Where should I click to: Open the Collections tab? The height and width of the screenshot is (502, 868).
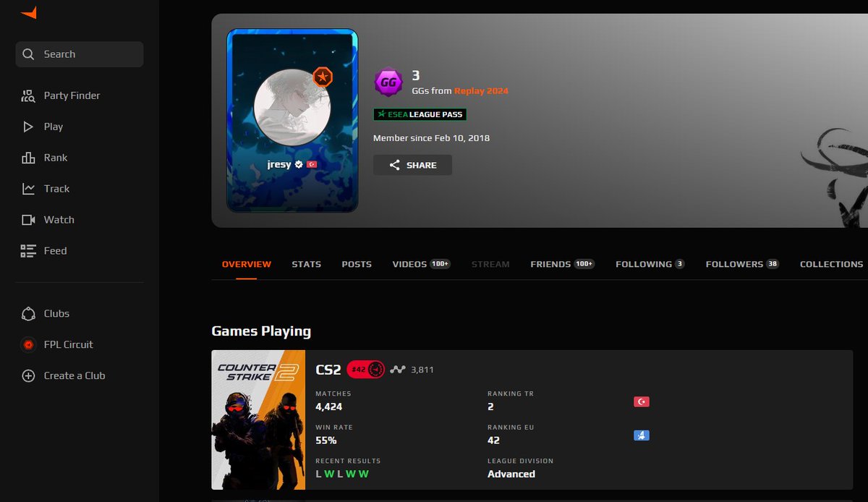[831, 264]
